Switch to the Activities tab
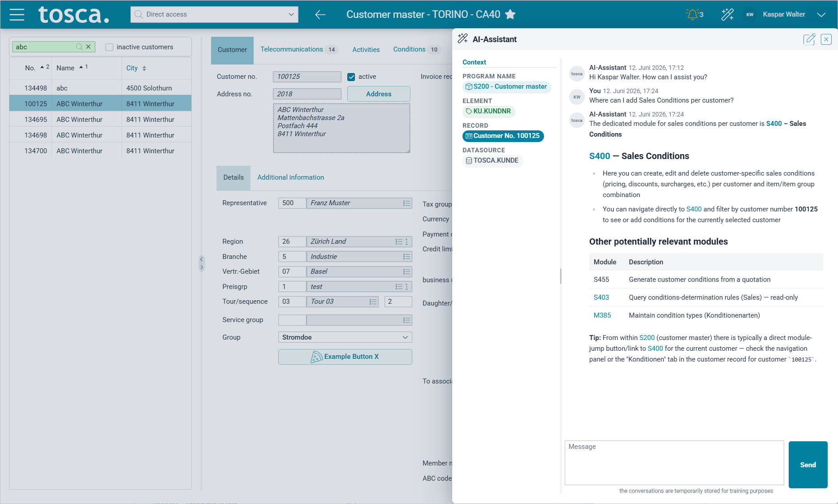Image resolution: width=838 pixels, height=504 pixels. (x=366, y=50)
